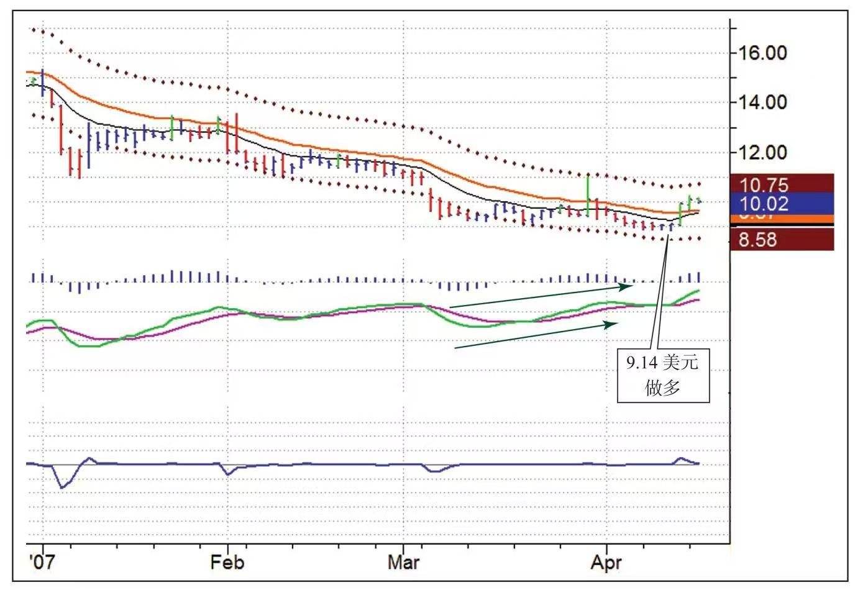868x590 pixels.
Task: Click the last histogram bar in April
Action: tap(698, 277)
